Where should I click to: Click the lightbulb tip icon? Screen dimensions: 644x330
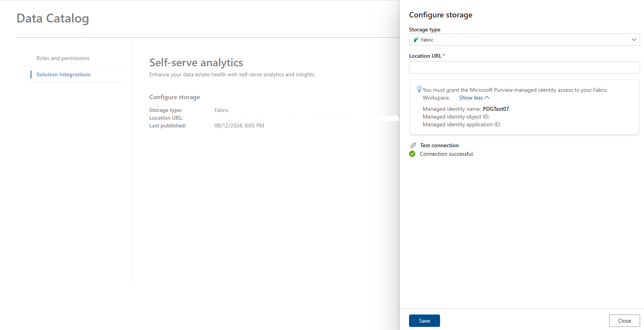tap(419, 89)
